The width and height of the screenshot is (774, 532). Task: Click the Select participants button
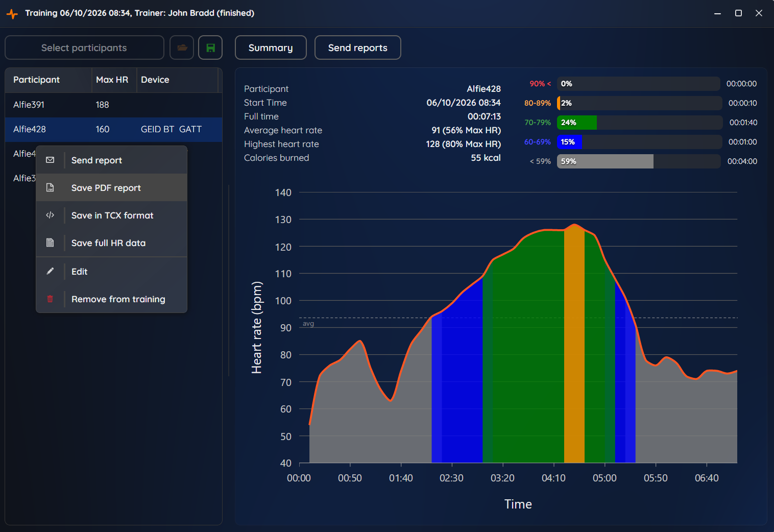[84, 47]
